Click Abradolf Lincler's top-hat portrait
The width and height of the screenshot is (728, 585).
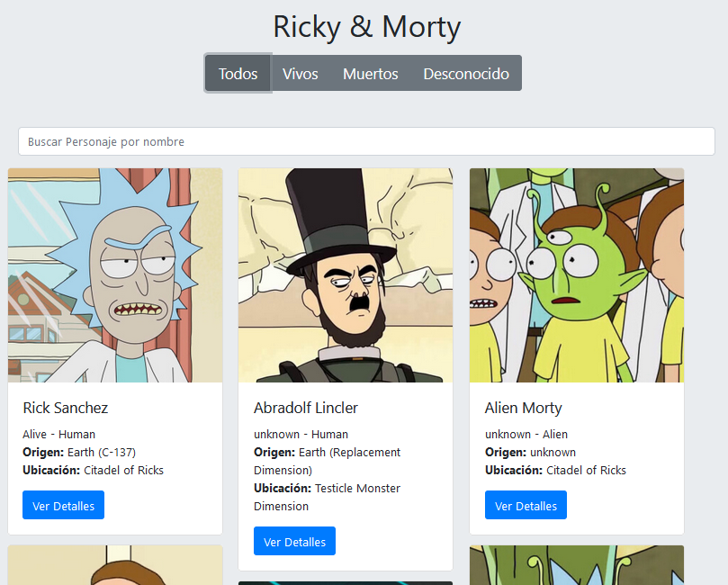[x=345, y=275]
